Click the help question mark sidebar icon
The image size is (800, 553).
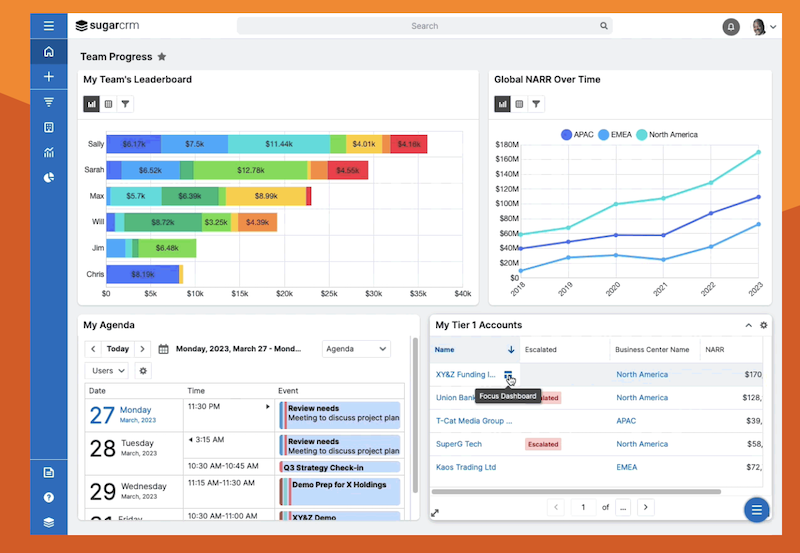pos(48,497)
